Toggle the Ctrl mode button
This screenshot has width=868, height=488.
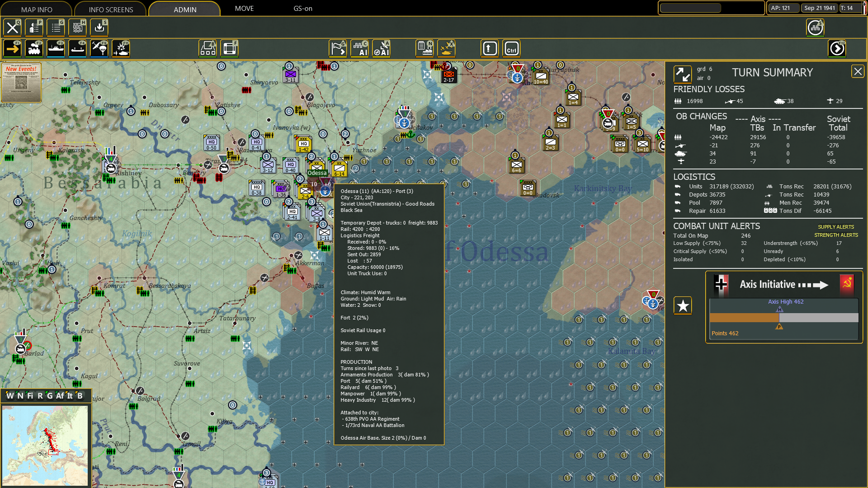pyautogui.click(x=511, y=48)
